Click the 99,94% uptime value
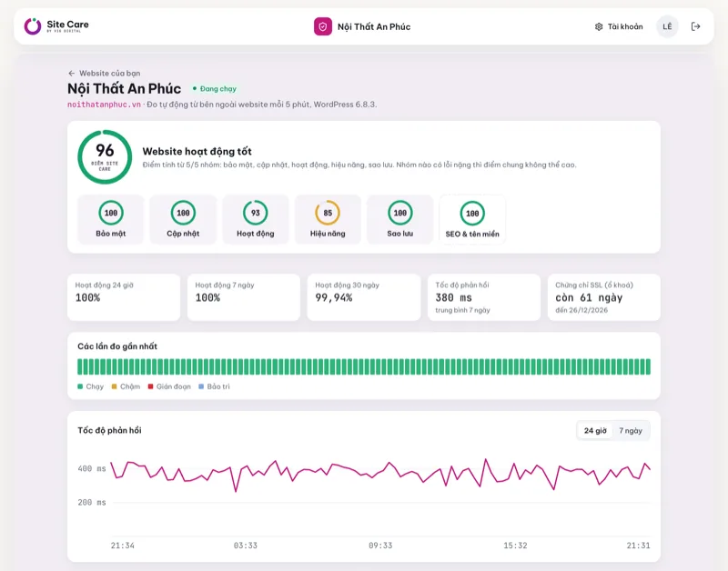Screen dimensions: 728x571 click(x=334, y=298)
